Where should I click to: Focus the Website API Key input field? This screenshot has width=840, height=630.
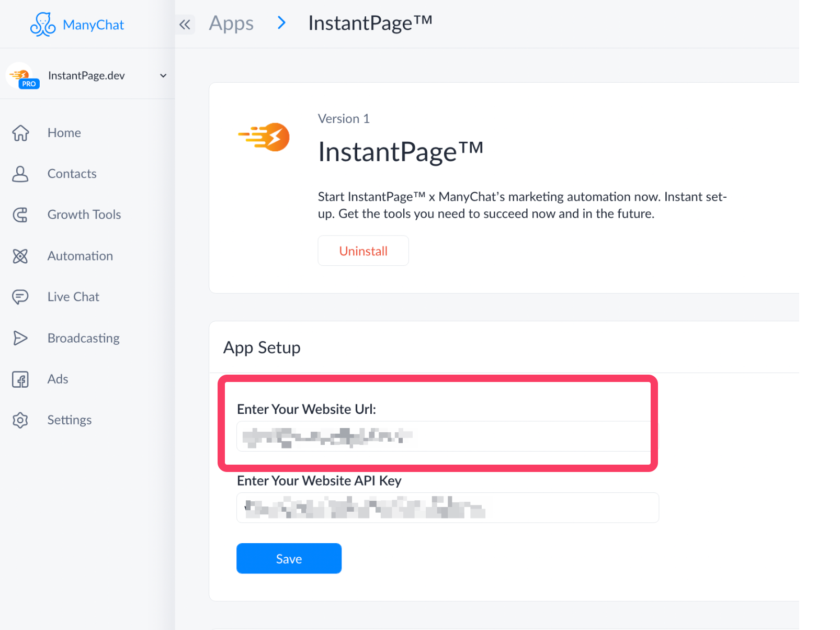447,508
